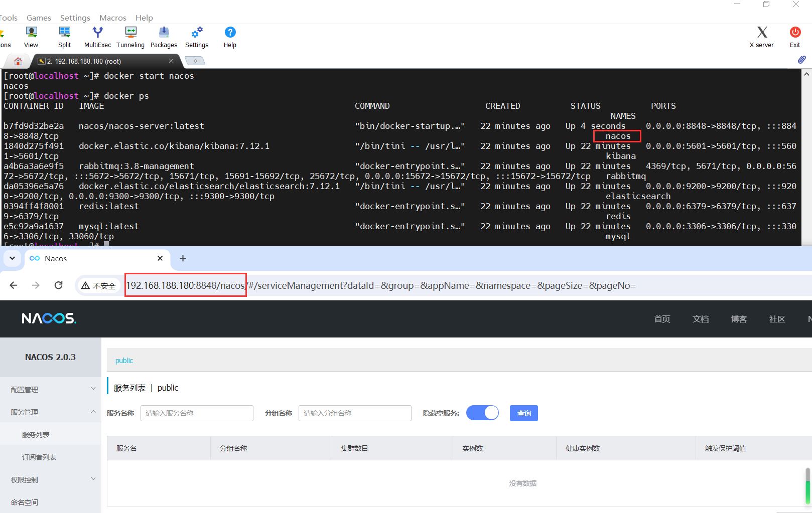Viewport: 812px width, 513px height.
Task: Open the Settings menu in menu bar
Action: click(75, 18)
